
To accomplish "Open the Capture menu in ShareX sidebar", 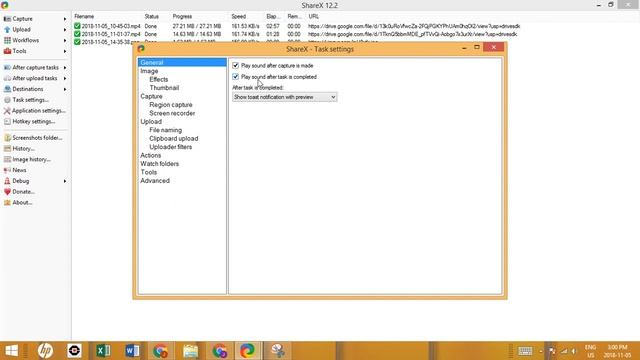I will point(22,19).
